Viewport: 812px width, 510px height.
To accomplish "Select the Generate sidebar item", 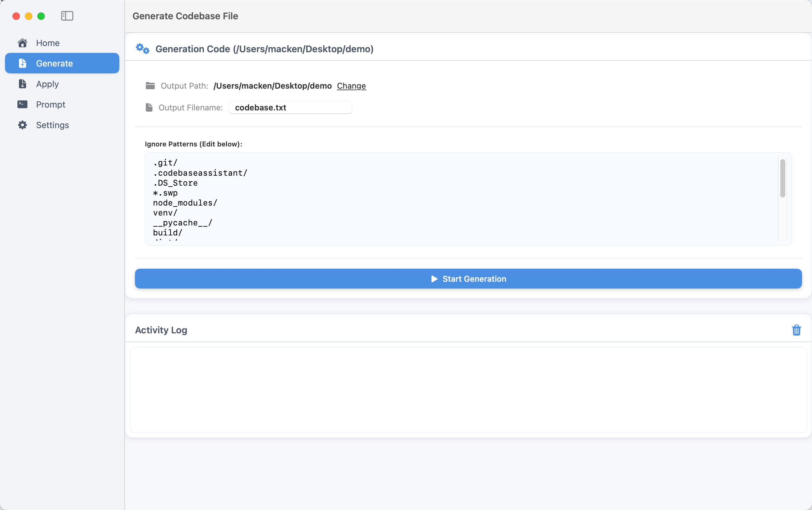I will click(x=62, y=63).
